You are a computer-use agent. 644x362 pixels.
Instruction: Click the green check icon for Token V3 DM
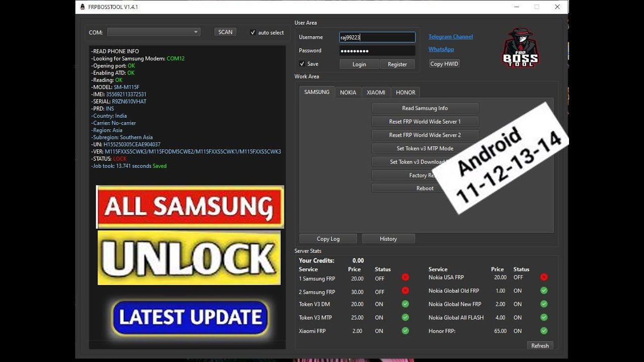pos(405,304)
